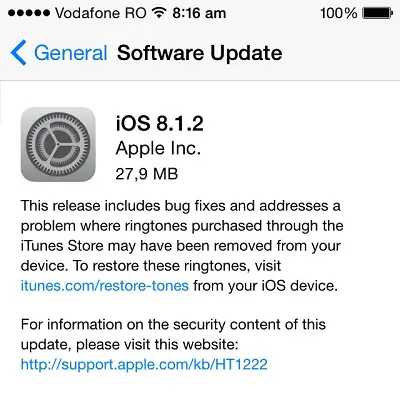This screenshot has width=400, height=400.
Task: Tap the 100% battery percentage
Action: point(338,13)
